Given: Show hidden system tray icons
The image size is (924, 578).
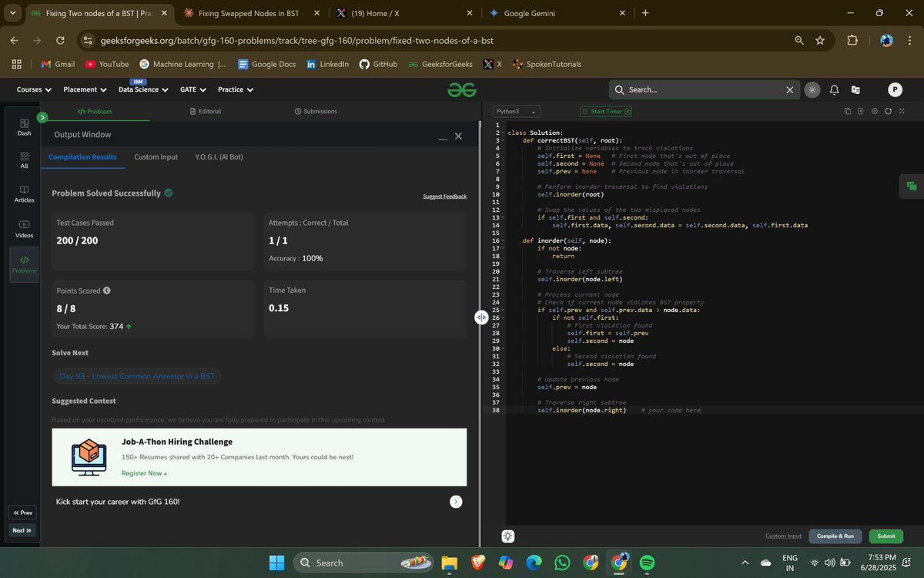Looking at the screenshot, I should 744,563.
